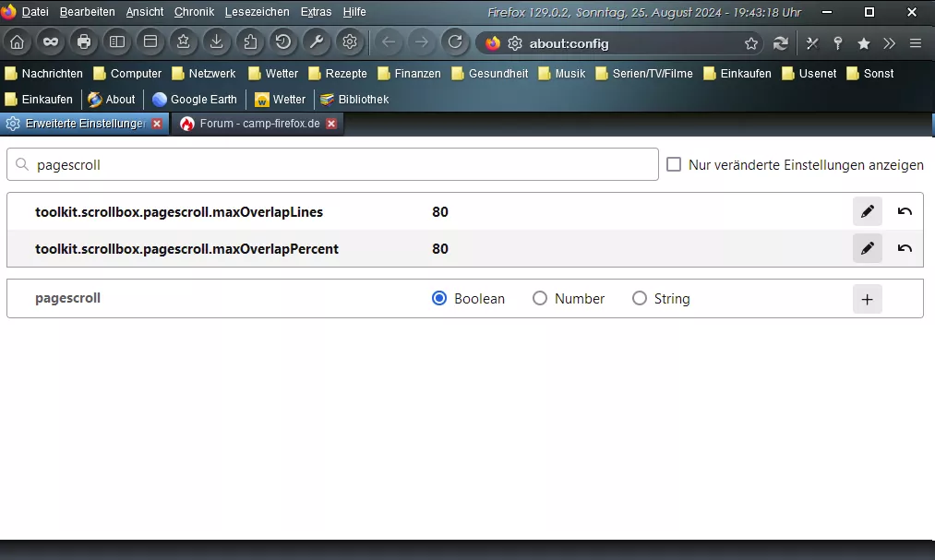
Task: Click the about:config address bar text
Action: 569,43
